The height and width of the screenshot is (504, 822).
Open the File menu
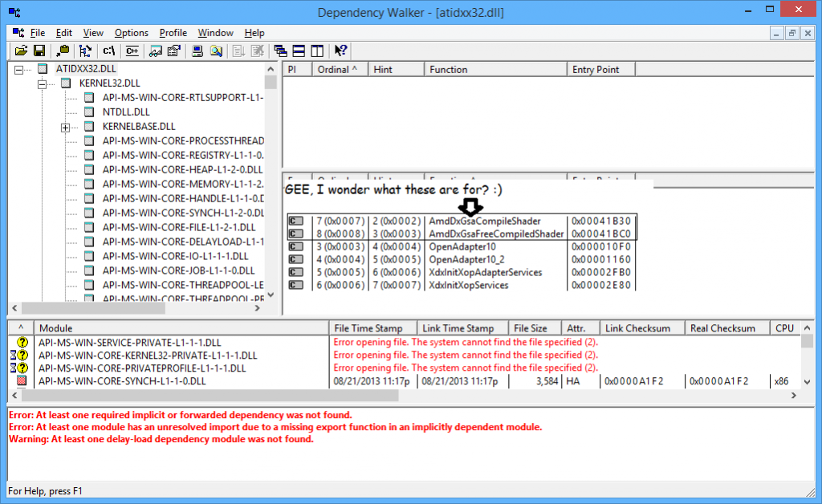tap(38, 32)
